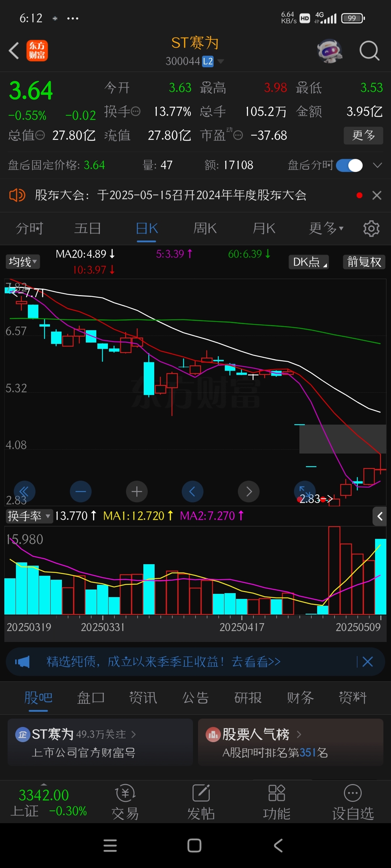Open the search magnifier icon
The image size is (391, 868).
click(x=369, y=51)
